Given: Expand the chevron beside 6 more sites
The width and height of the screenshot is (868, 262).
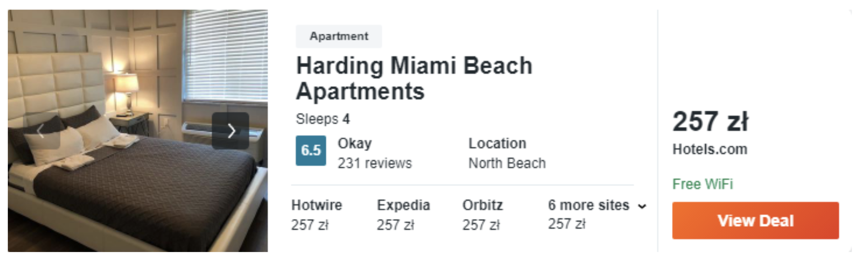Looking at the screenshot, I should (x=642, y=206).
